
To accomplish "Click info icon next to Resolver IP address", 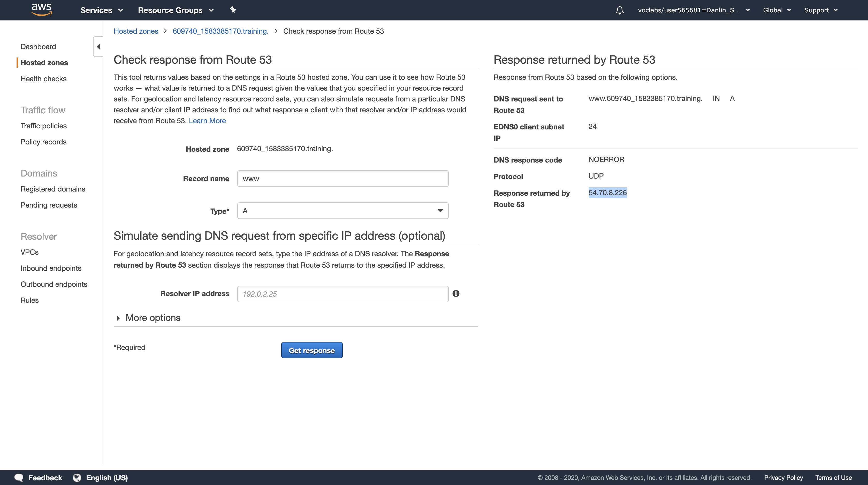I will [456, 293].
